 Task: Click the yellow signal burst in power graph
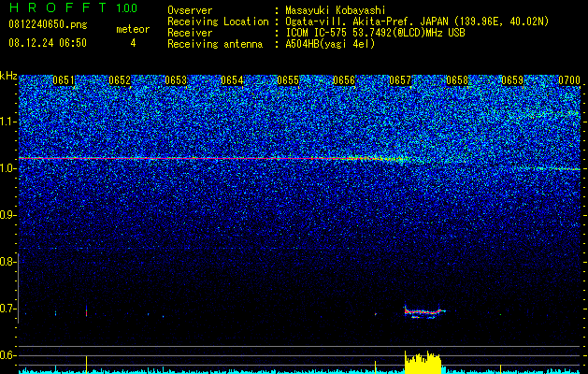[423, 363]
